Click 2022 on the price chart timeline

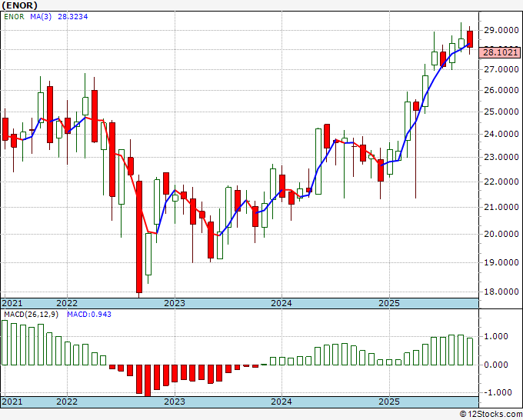(67, 303)
